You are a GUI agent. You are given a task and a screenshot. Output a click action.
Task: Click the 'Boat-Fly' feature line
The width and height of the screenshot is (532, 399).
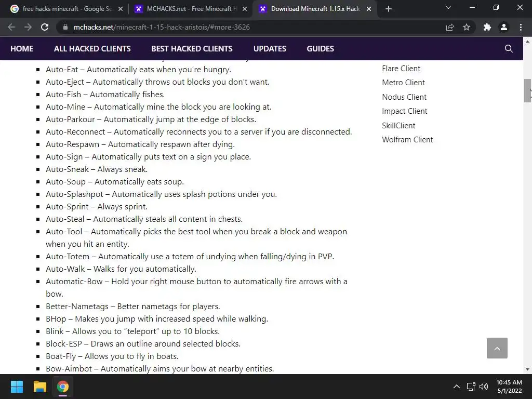[112, 356]
